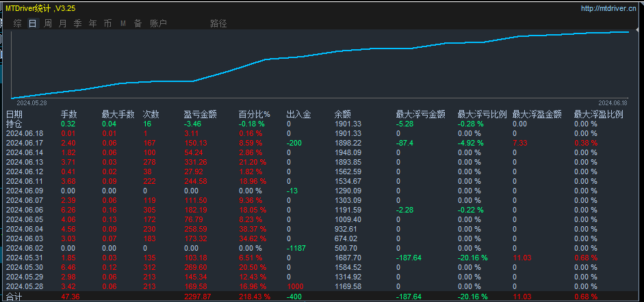Switch to the 年 yearly tab
Viewport: 644px width, 302px height.
point(93,23)
